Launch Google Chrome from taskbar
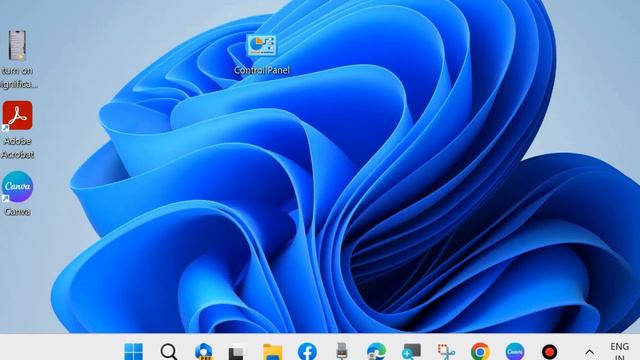 480,351
